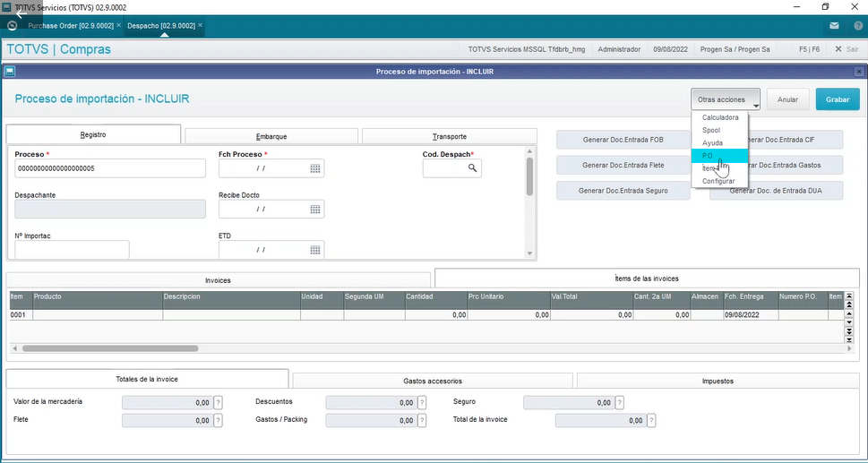This screenshot has width=868, height=463.
Task: Click Generar Doc.Entrada FOB button
Action: 623,140
